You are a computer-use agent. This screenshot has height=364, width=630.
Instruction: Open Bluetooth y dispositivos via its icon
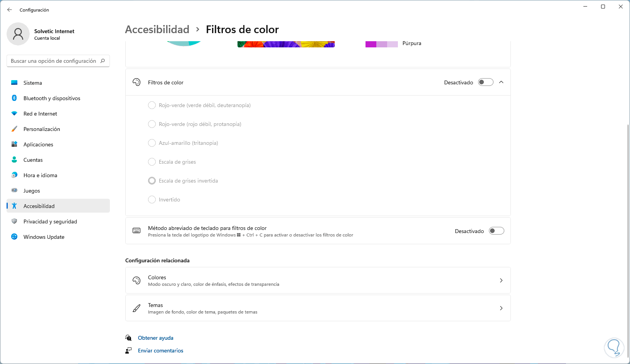point(14,98)
